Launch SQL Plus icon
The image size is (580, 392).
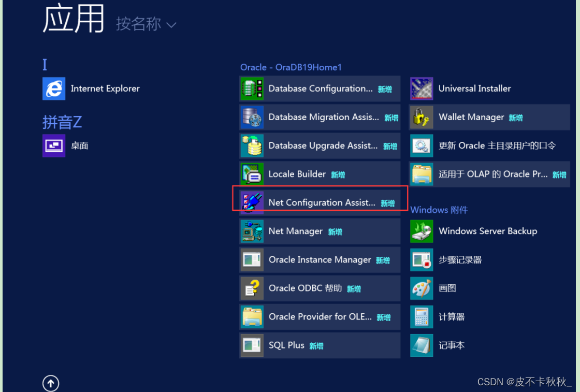(x=252, y=345)
